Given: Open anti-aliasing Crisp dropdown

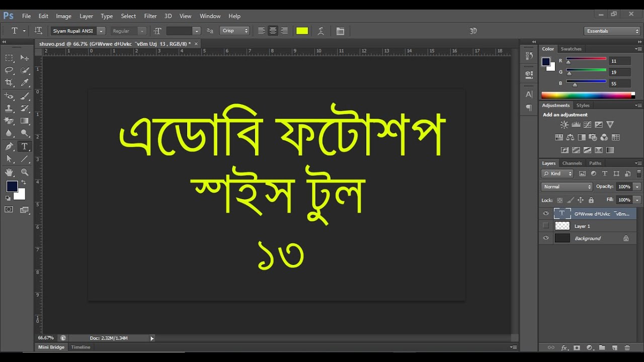Looking at the screenshot, I should click(x=235, y=31).
